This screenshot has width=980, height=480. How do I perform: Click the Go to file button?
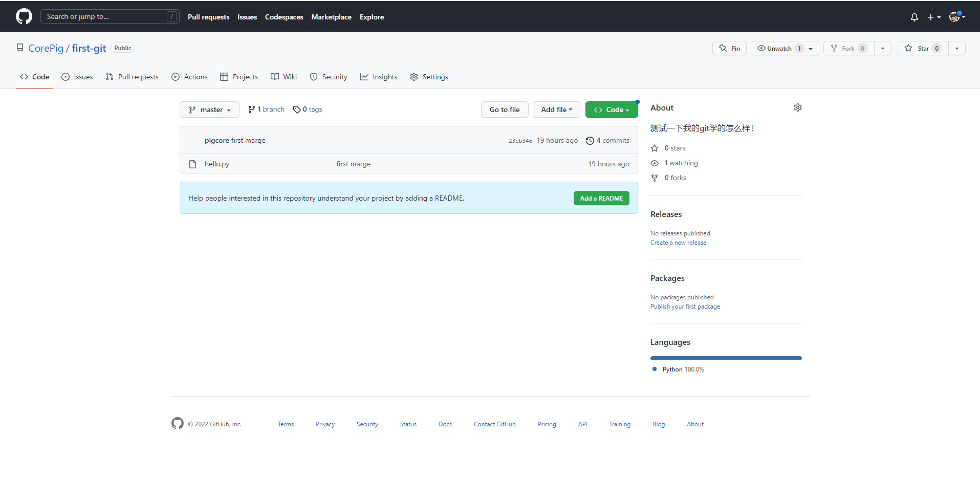click(505, 110)
